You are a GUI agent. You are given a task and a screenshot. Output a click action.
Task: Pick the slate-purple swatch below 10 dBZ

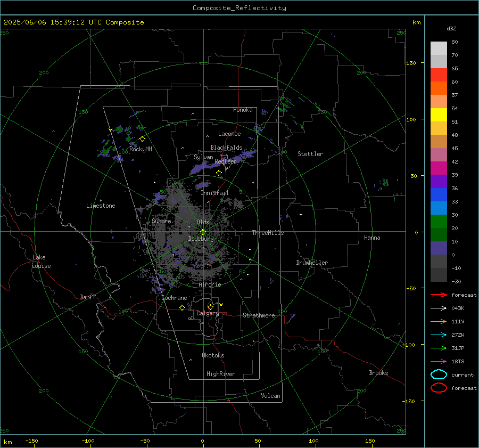click(439, 248)
